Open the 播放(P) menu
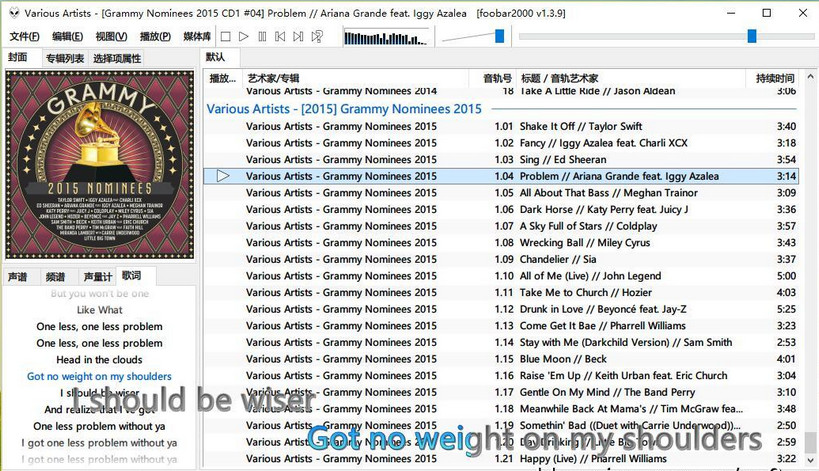 coord(155,37)
